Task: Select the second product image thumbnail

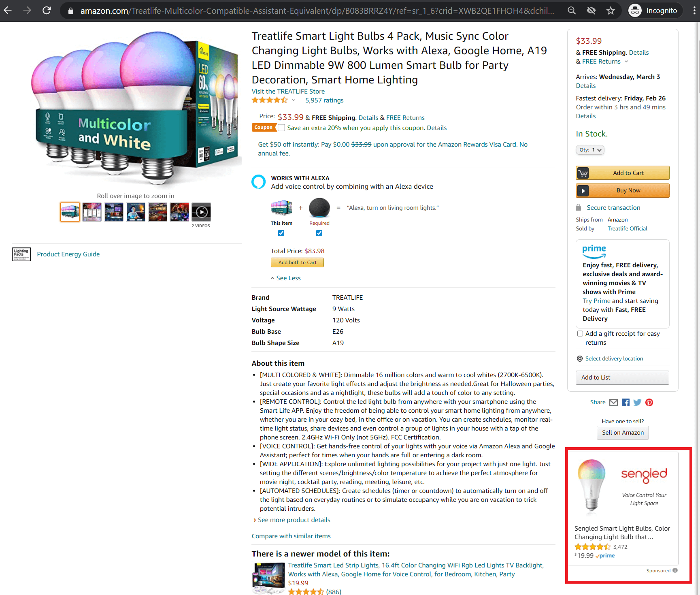Action: click(92, 212)
